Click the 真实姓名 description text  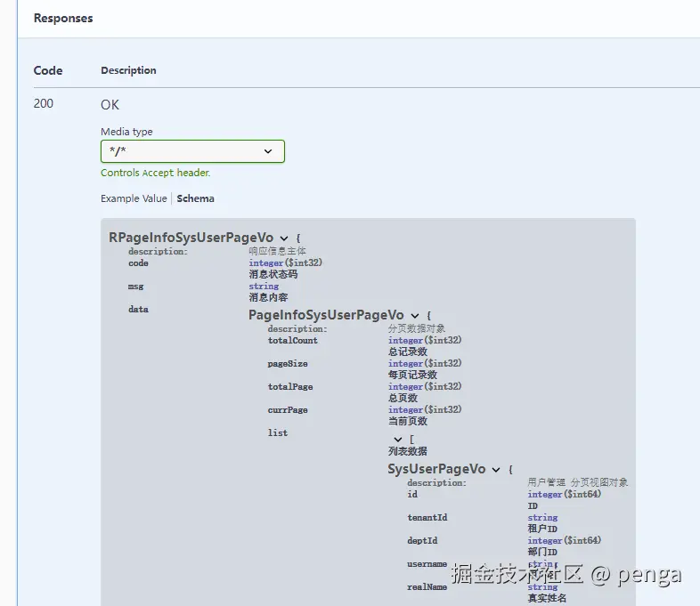547,598
